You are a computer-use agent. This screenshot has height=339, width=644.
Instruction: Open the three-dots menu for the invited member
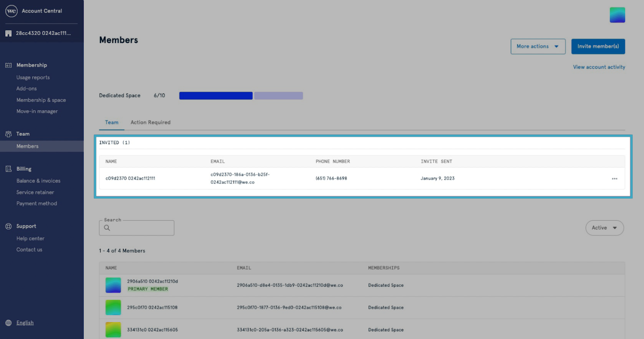pos(615,179)
